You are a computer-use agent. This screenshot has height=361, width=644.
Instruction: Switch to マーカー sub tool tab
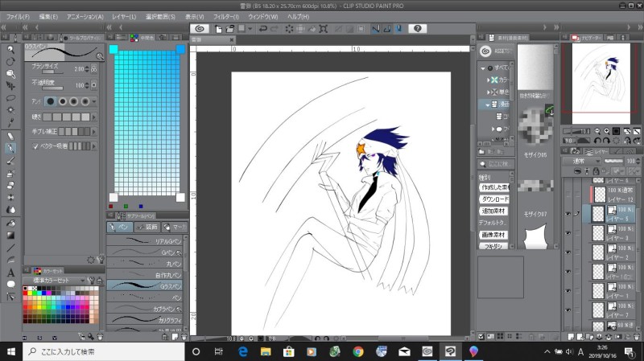[x=174, y=227]
